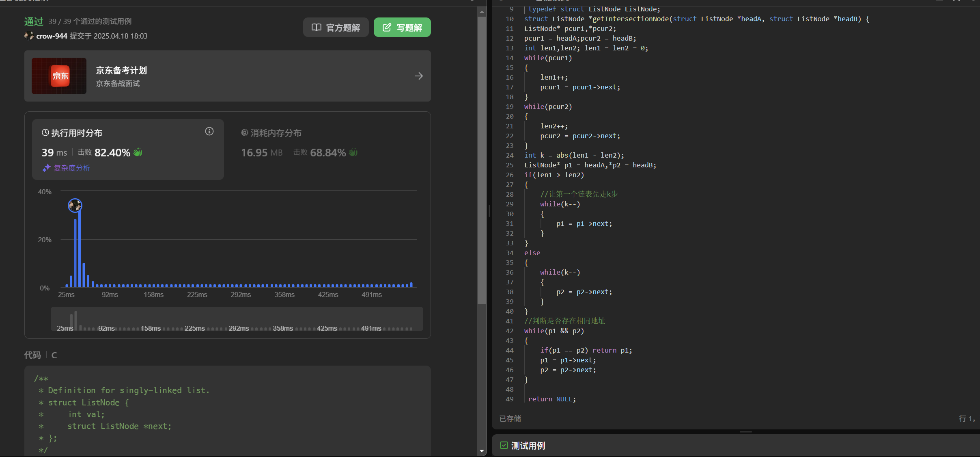Image resolution: width=980 pixels, height=457 pixels.
Task: Click line 49 return NULL in editor
Action: point(551,399)
